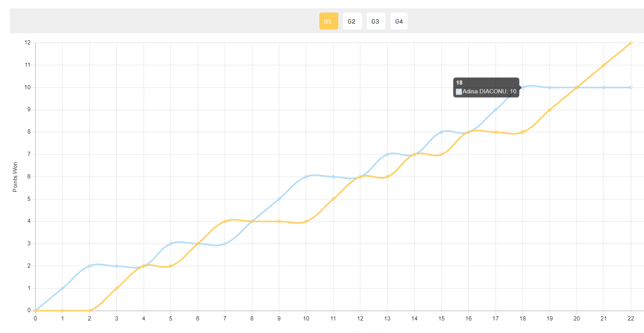This screenshot has width=644, height=333.
Task: Click the Points Won axis label
Action: pyautogui.click(x=15, y=177)
